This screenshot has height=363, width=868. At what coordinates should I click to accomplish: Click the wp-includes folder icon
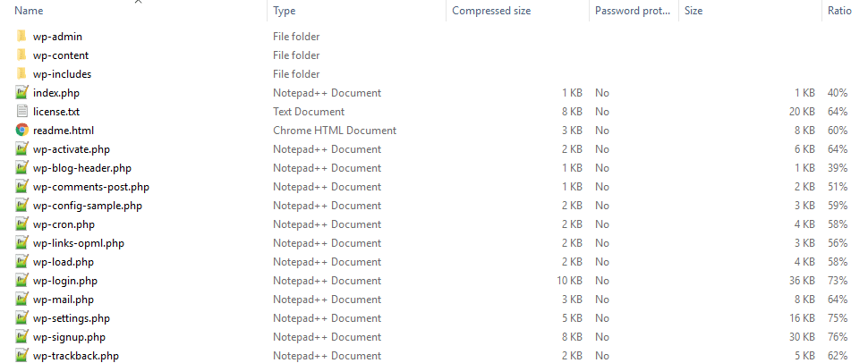[21, 74]
